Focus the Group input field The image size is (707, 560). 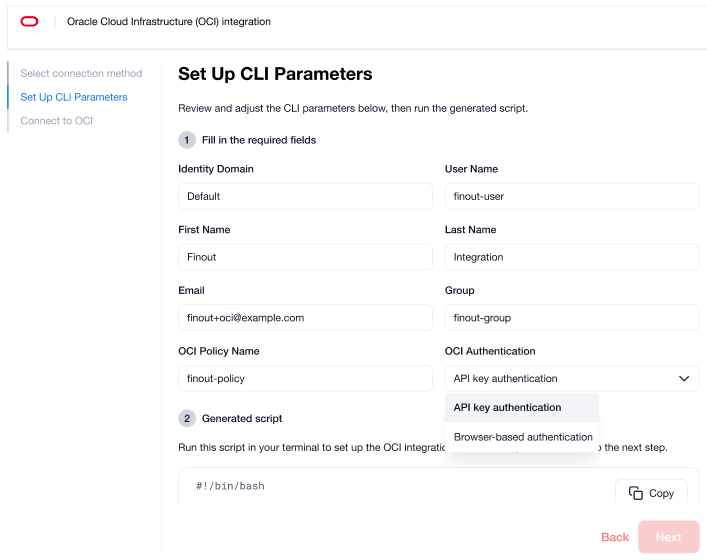571,318
